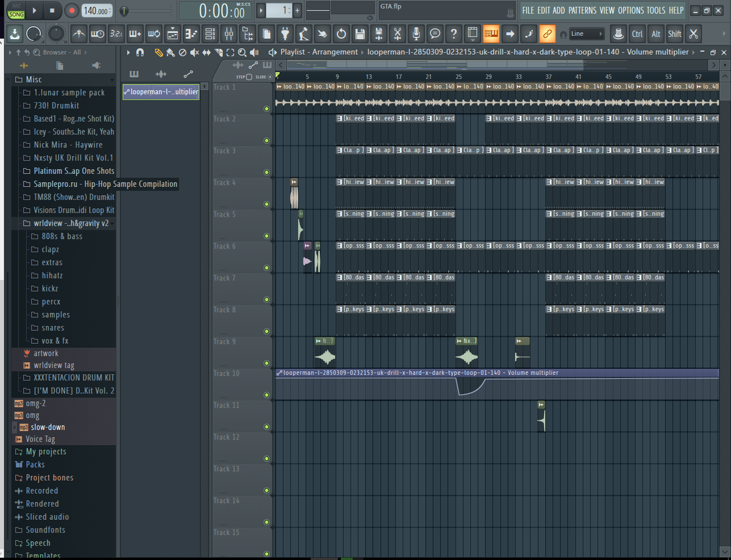Click the Alt button
The width and height of the screenshot is (731, 560).
(x=655, y=34)
